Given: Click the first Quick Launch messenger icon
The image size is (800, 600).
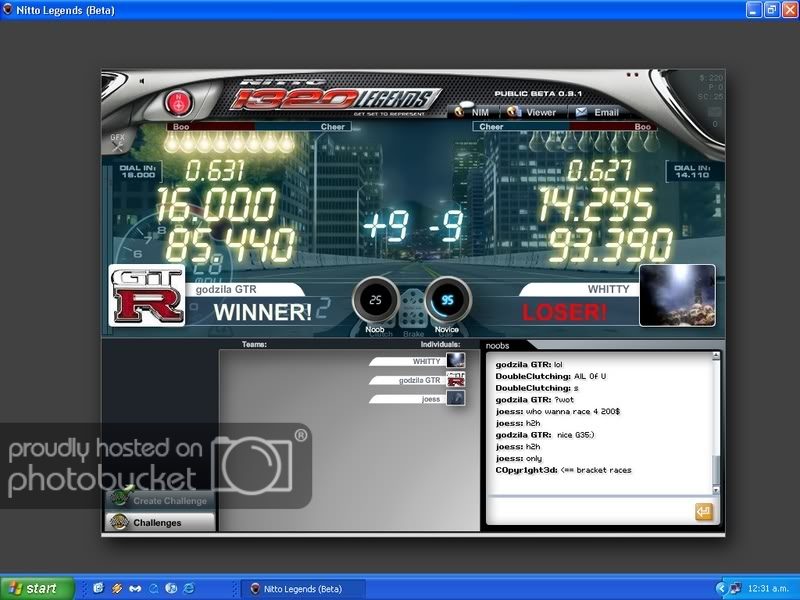Looking at the screenshot, I should (98, 588).
